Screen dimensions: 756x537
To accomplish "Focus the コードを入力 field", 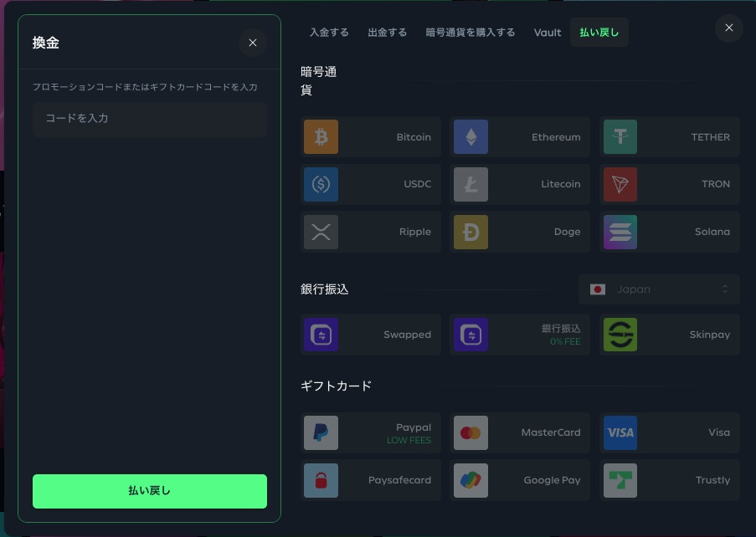I will [x=150, y=119].
